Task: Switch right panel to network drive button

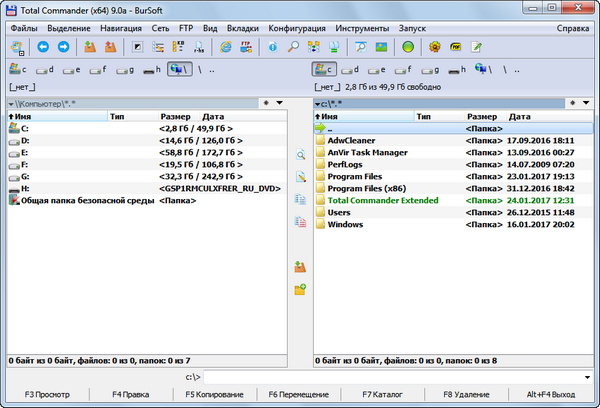Action: 484,70
